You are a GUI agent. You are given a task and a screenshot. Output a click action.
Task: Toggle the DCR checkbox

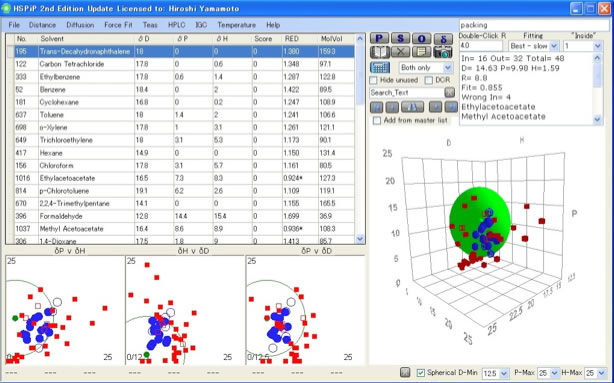[x=429, y=80]
